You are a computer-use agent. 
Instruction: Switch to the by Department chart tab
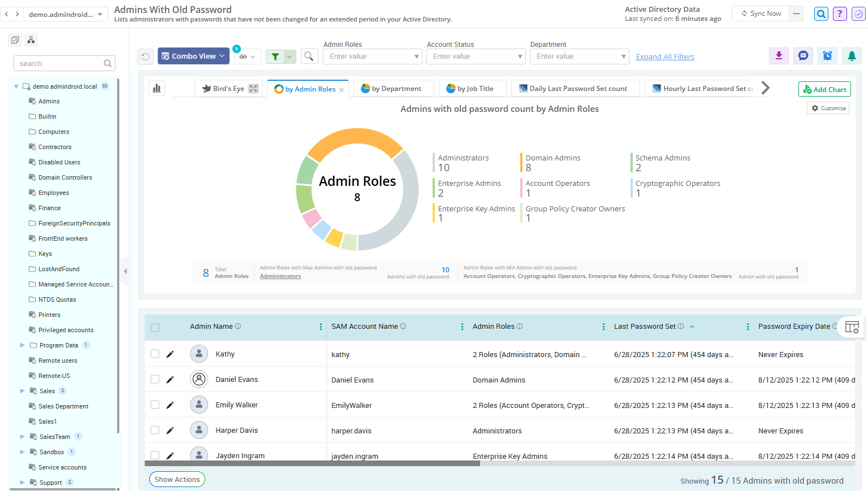[x=394, y=89]
